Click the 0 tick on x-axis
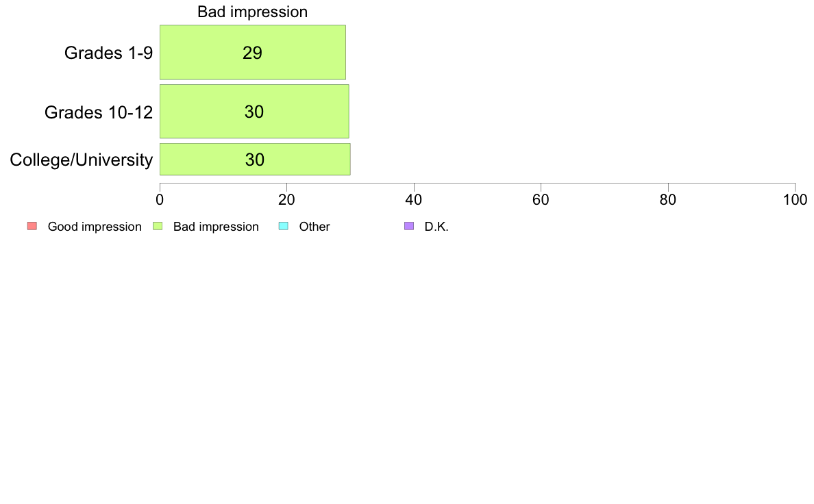 coord(160,200)
